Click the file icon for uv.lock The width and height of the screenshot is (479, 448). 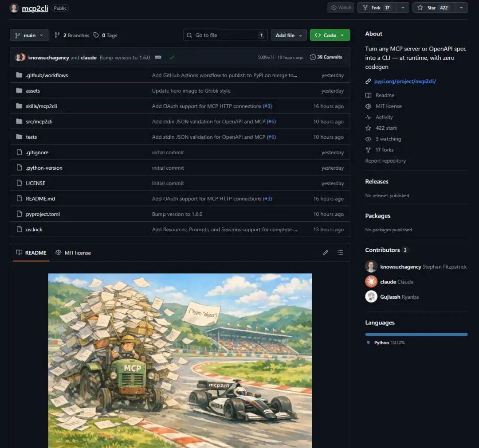[x=19, y=229]
